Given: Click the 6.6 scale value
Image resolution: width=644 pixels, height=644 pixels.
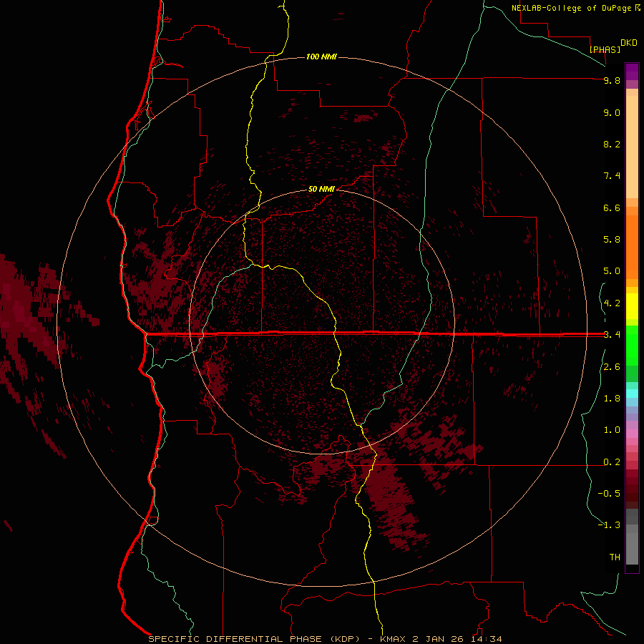Looking at the screenshot, I should click(612, 208).
